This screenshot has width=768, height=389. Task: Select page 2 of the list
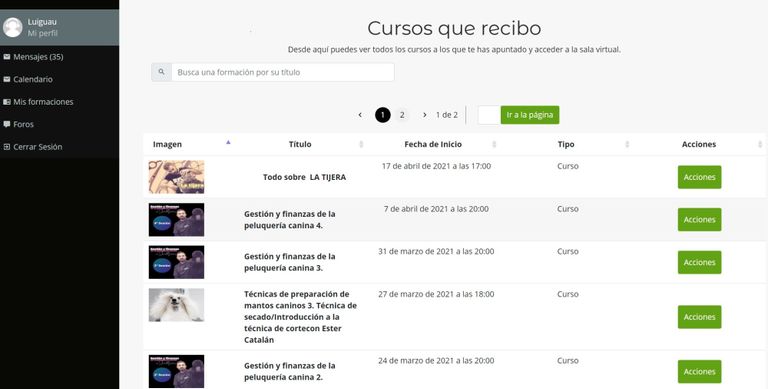coord(402,115)
